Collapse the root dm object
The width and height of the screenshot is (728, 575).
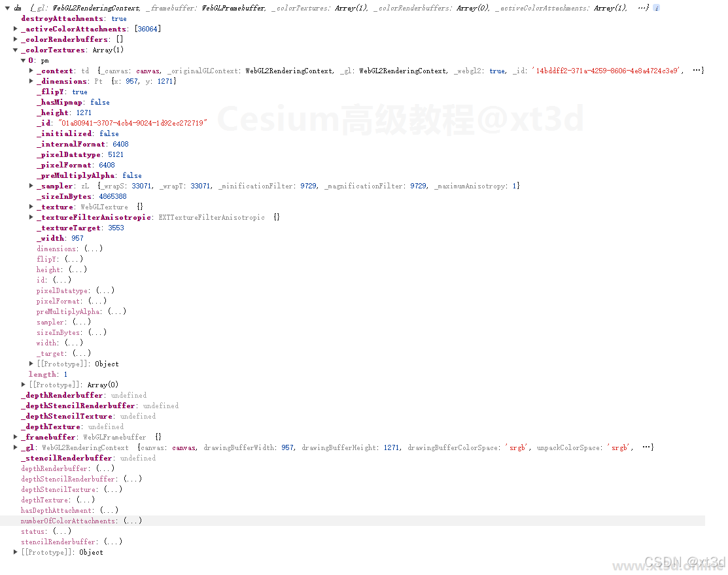tap(7, 8)
